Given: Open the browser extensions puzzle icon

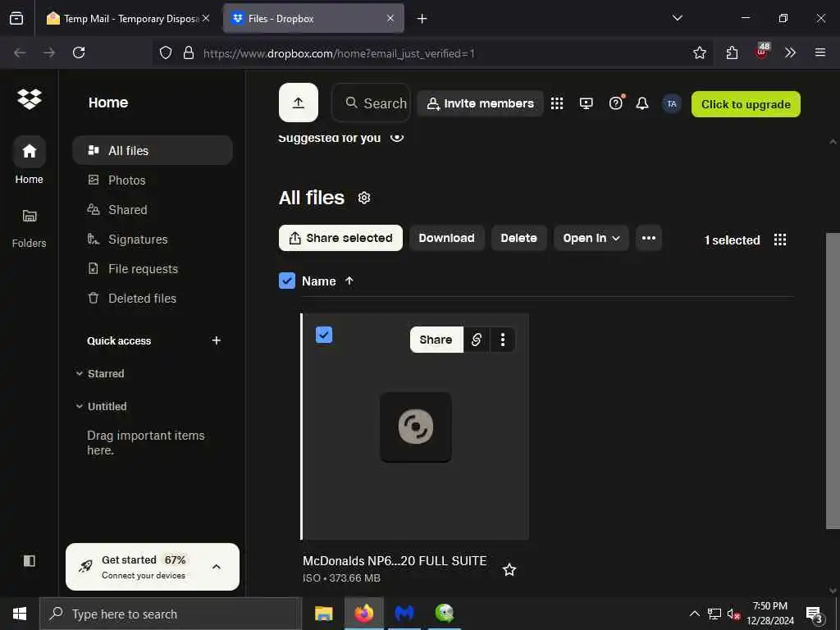Looking at the screenshot, I should click(x=732, y=52).
